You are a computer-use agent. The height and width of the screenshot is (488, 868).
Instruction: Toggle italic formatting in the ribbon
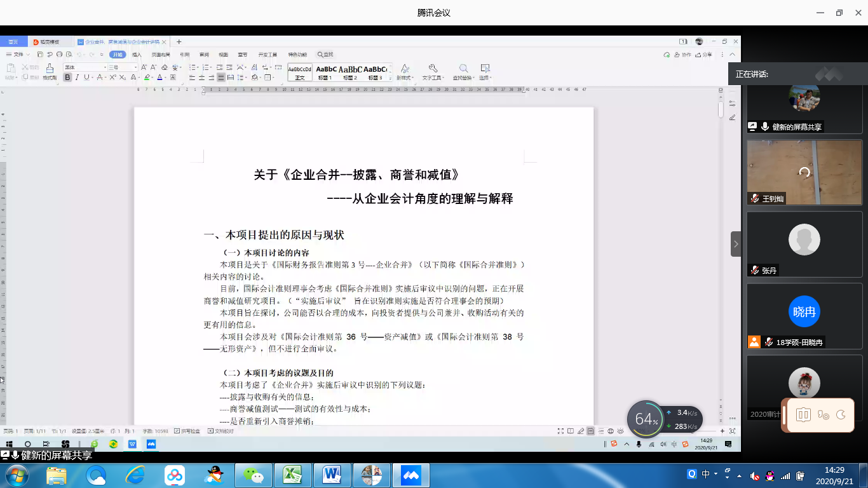coord(77,78)
